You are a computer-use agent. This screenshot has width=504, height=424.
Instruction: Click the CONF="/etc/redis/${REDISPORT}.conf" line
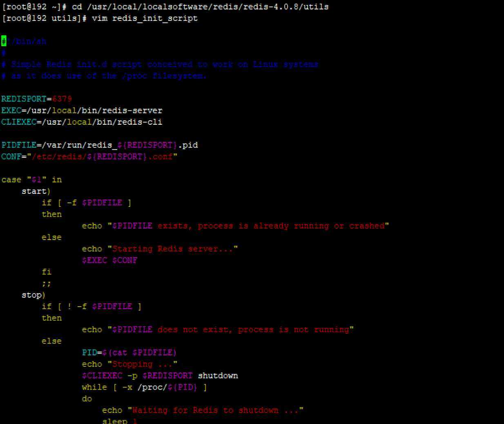point(89,157)
